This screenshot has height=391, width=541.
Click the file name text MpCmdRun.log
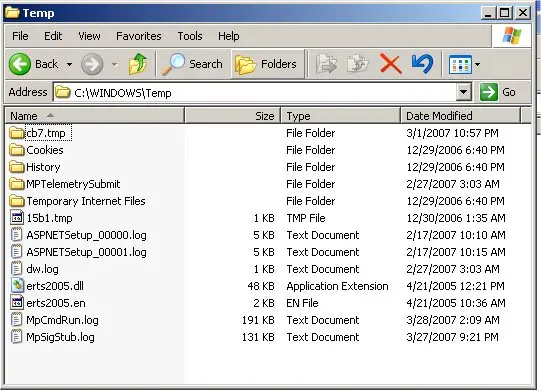point(62,320)
